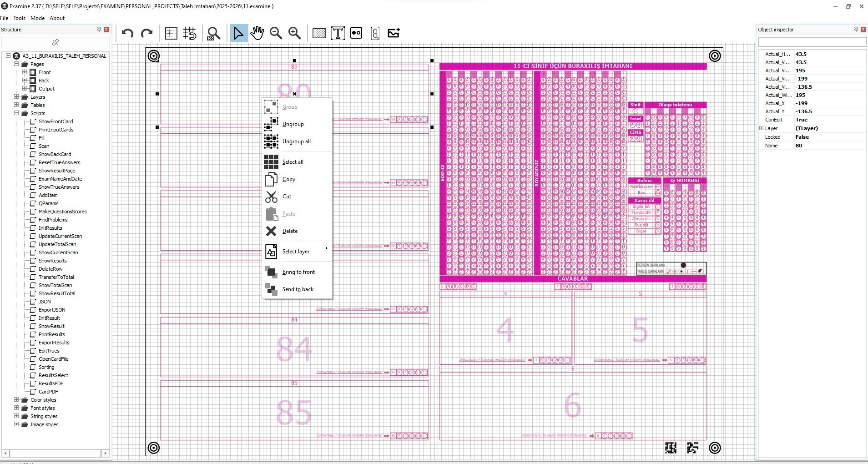
Task: Click the Undo arrow icon
Action: click(127, 33)
